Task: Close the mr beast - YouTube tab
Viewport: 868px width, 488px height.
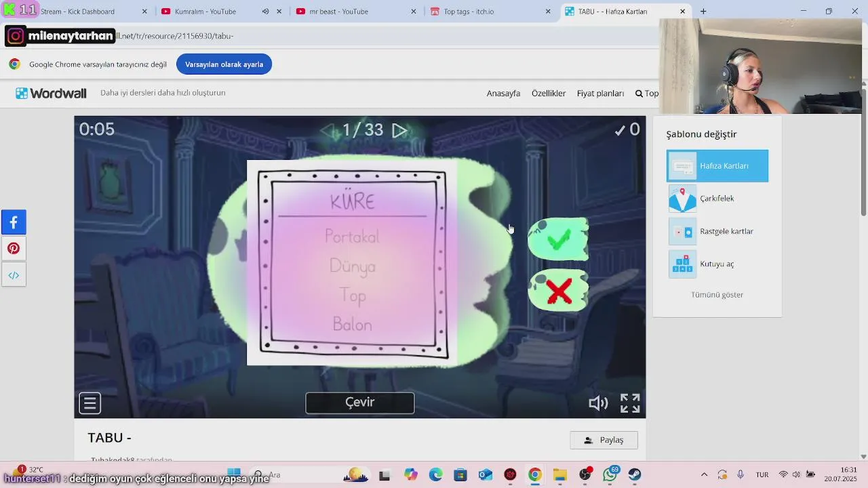Action: [x=414, y=12]
